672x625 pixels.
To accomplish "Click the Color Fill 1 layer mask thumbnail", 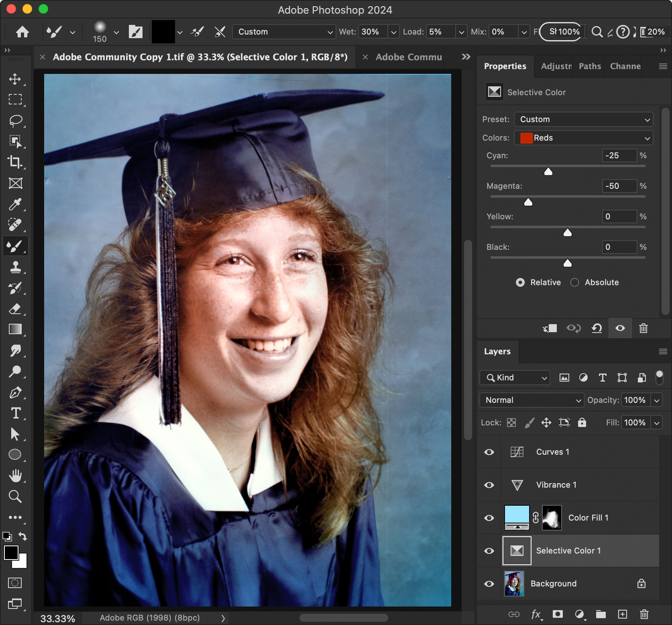I will (552, 518).
